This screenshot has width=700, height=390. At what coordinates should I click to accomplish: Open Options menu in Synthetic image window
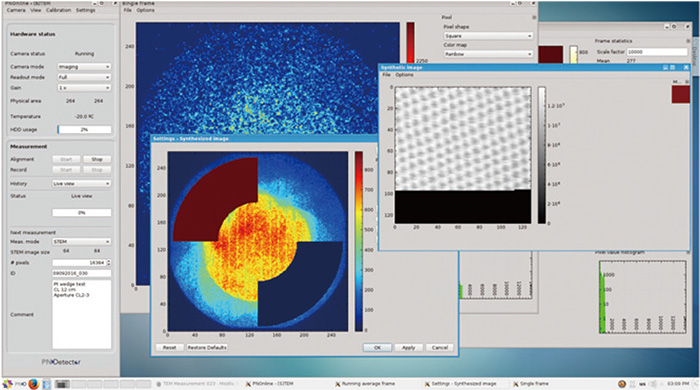404,75
